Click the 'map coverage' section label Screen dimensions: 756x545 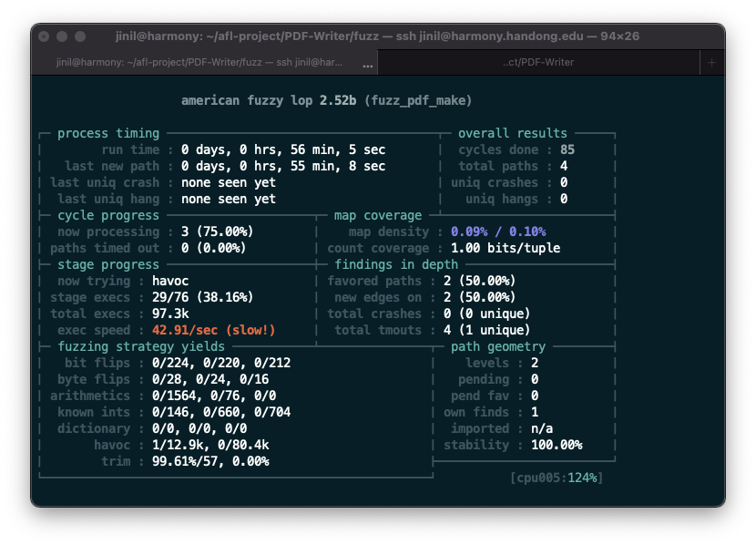(378, 215)
